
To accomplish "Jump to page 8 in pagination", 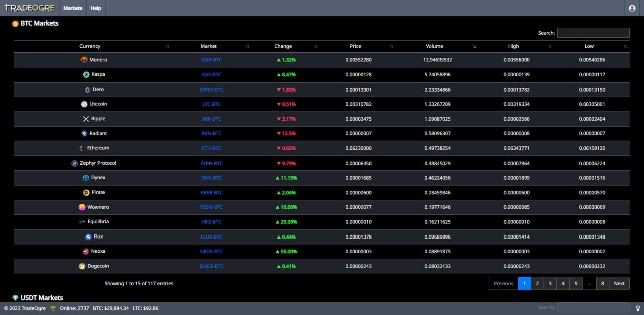I will (602, 284).
